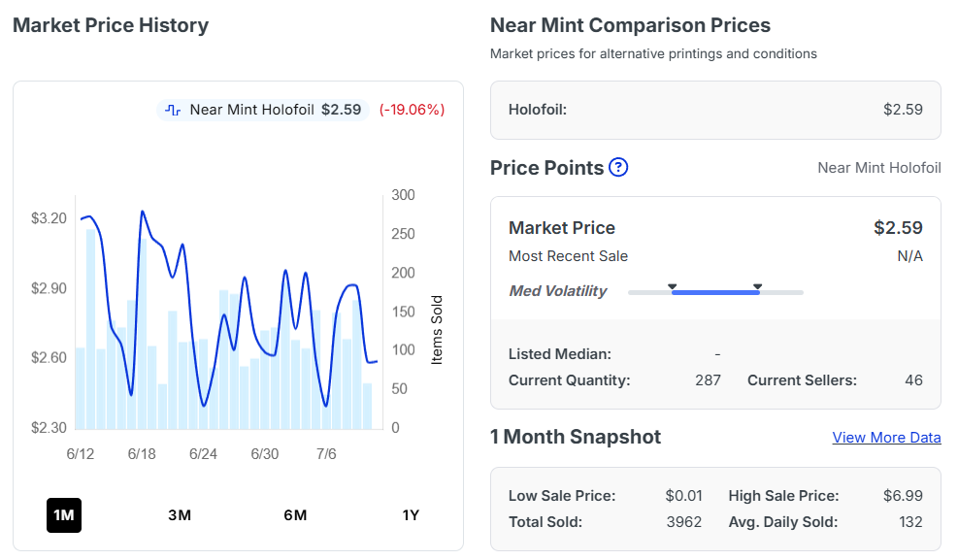Click the -19.06% price change text

click(x=413, y=110)
